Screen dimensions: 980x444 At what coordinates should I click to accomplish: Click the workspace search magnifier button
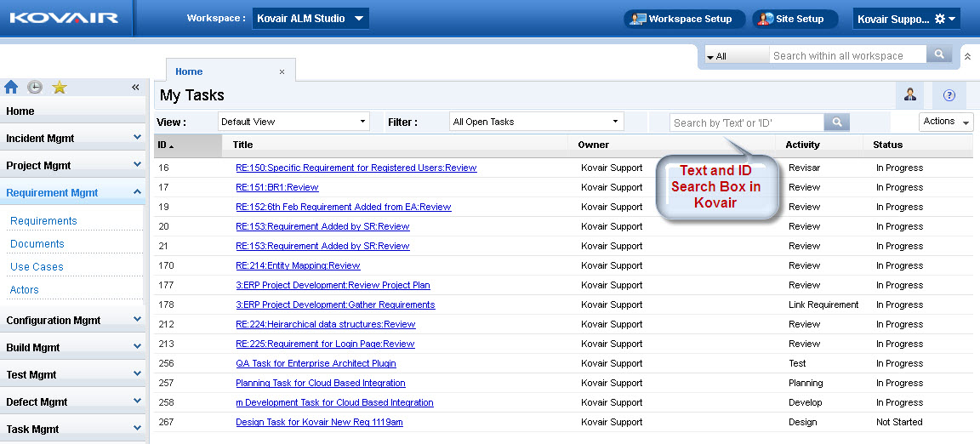939,54
